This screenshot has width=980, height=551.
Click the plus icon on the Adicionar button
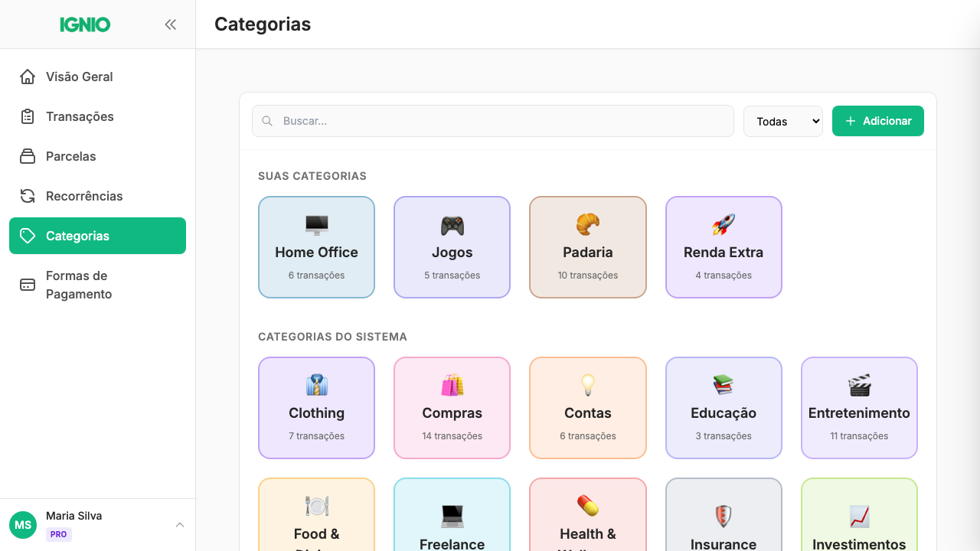[x=850, y=121]
